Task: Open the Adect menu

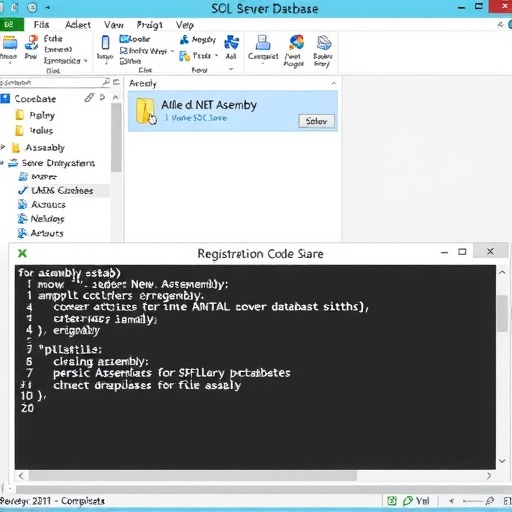Action: [78, 25]
